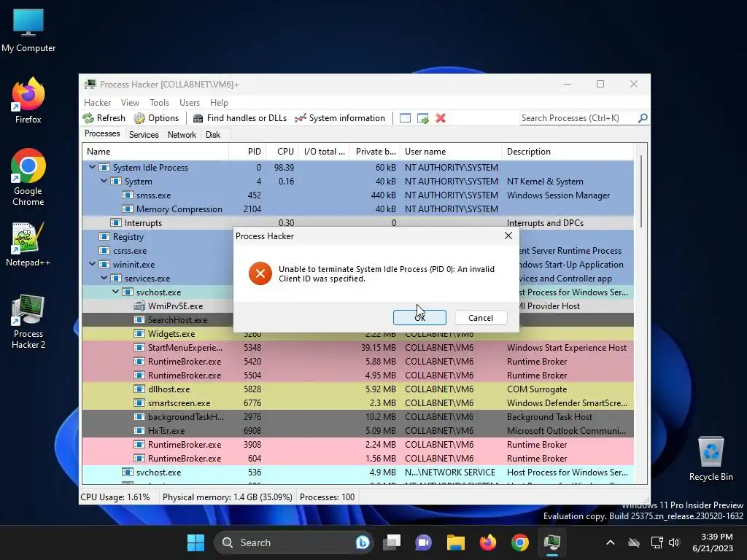Image resolution: width=747 pixels, height=560 pixels.
Task: Click the Search Processes input field
Action: (578, 118)
